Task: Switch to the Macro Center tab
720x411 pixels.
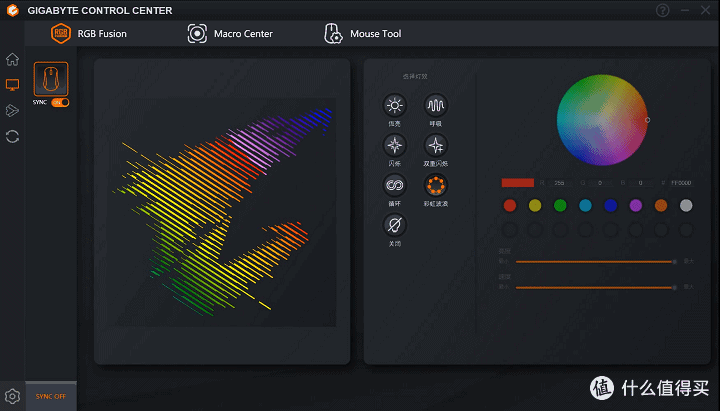Action: pyautogui.click(x=230, y=34)
